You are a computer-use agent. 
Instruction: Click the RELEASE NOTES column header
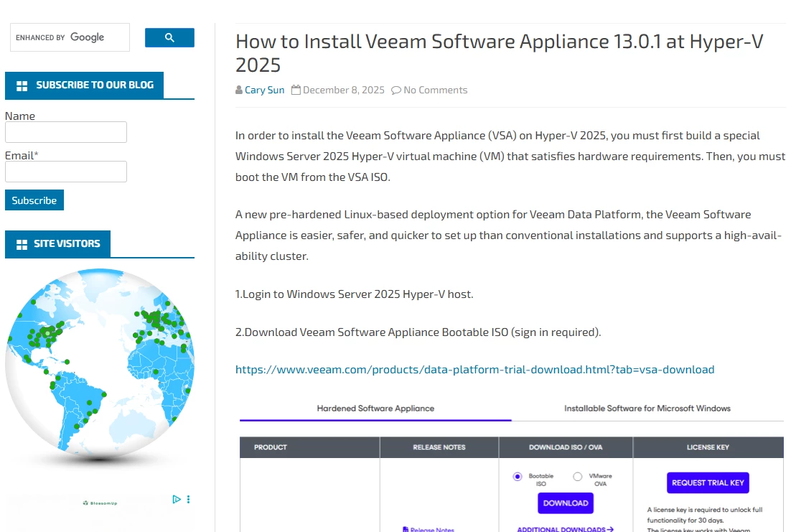point(439,447)
